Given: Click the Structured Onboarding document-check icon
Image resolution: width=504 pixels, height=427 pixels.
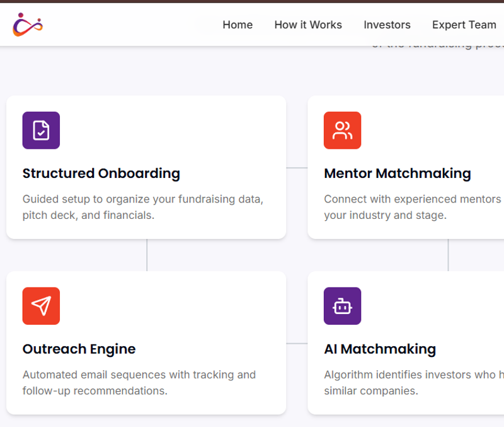Looking at the screenshot, I should point(41,131).
